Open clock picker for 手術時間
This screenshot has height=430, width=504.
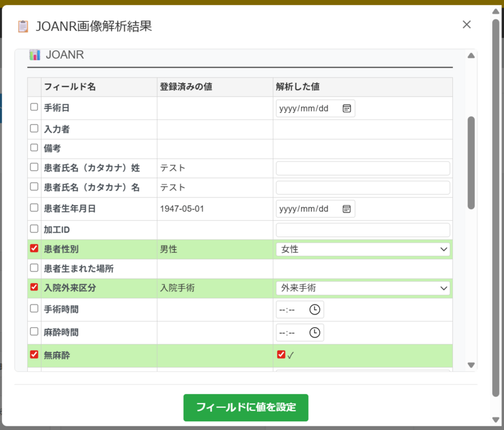coord(314,310)
